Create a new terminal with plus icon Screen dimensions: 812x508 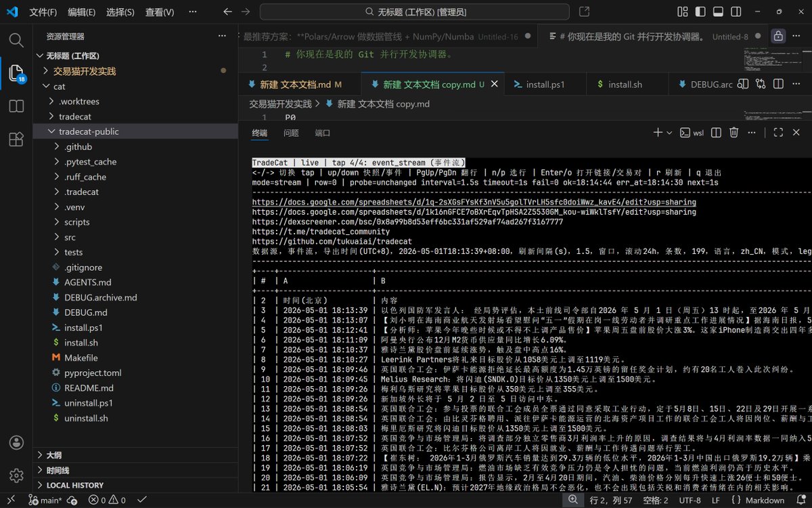coord(658,133)
